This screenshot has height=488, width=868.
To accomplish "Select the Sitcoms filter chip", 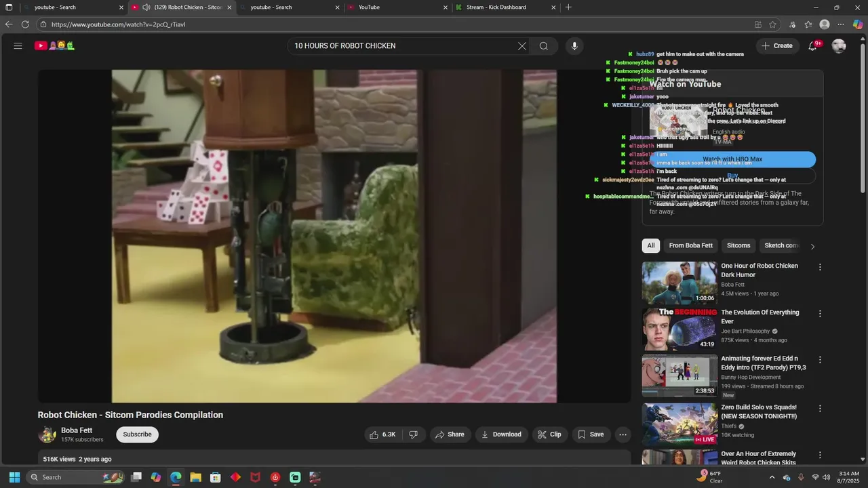I will pyautogui.click(x=738, y=245).
